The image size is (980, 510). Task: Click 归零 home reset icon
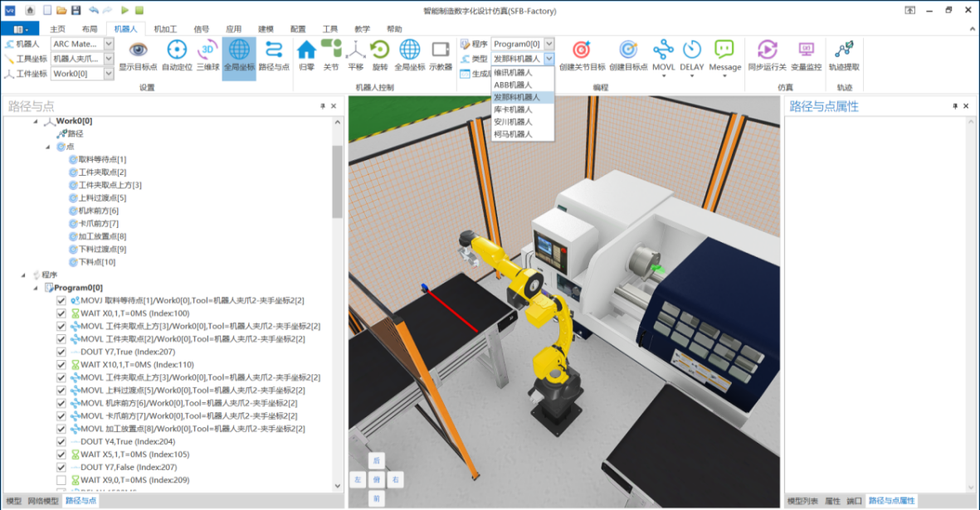click(x=306, y=50)
